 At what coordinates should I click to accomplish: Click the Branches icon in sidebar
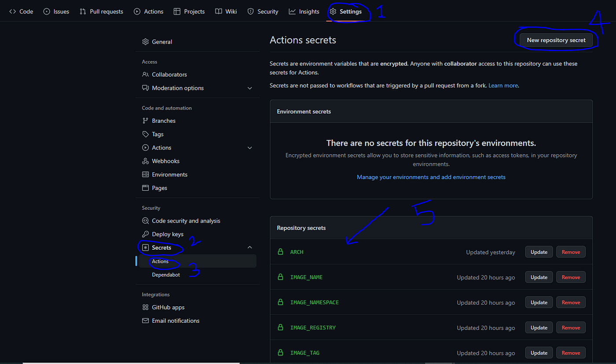[145, 120]
